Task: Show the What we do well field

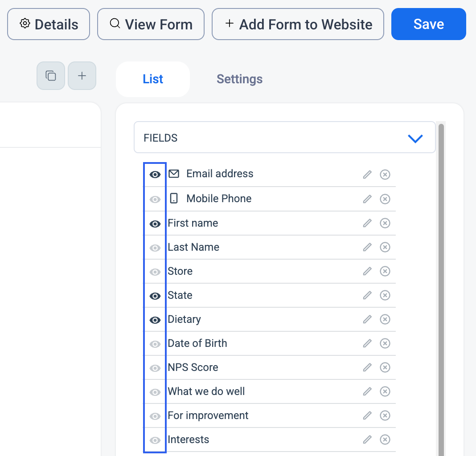Action: click(155, 392)
